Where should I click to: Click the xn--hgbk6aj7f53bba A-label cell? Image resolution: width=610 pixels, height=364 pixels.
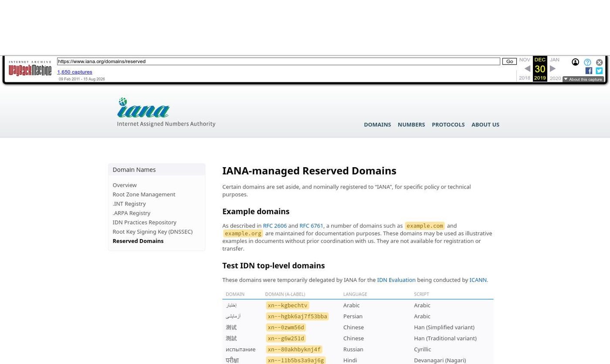[x=297, y=317]
